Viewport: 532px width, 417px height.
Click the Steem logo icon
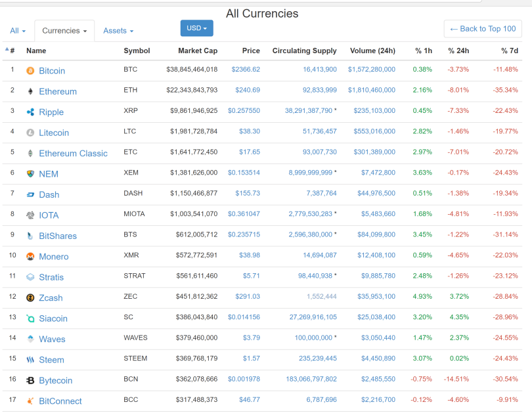(30, 360)
